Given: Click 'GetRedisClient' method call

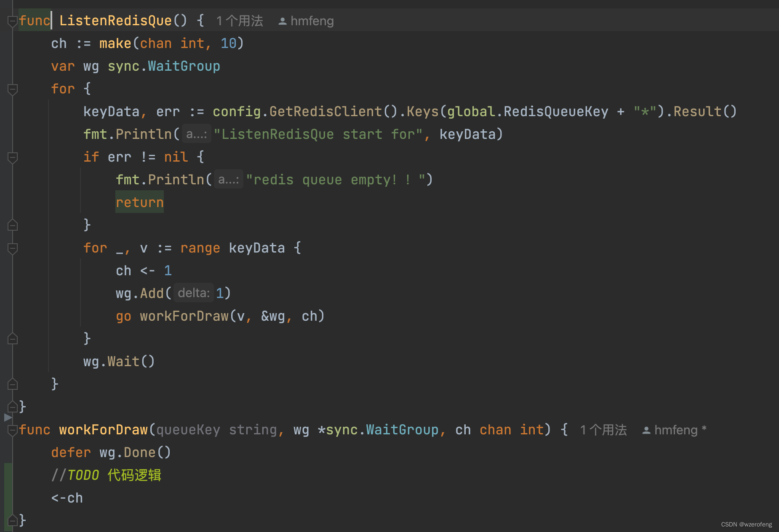Looking at the screenshot, I should click(325, 112).
